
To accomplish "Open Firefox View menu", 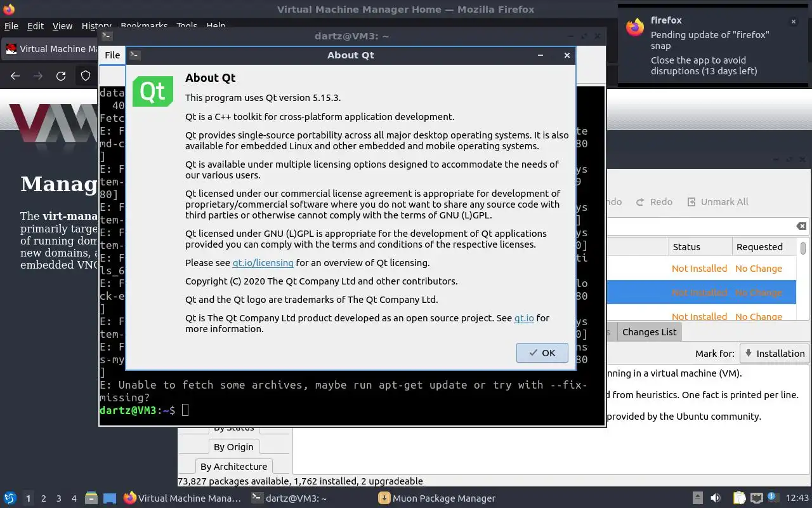I will [x=62, y=26].
